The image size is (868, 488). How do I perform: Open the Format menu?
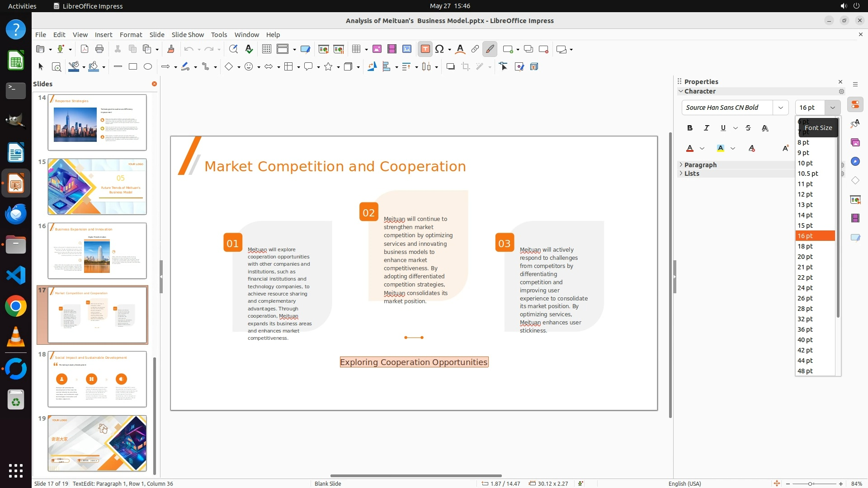click(131, 35)
